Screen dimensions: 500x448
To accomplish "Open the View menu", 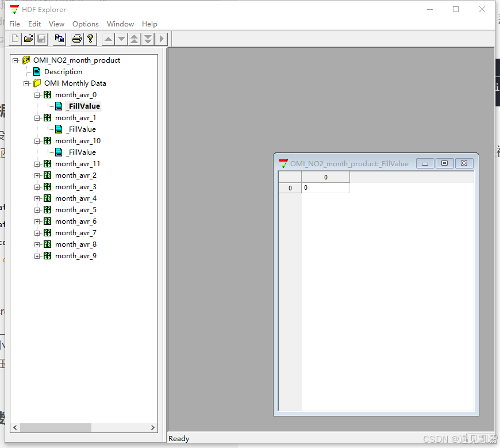I will pos(56,24).
